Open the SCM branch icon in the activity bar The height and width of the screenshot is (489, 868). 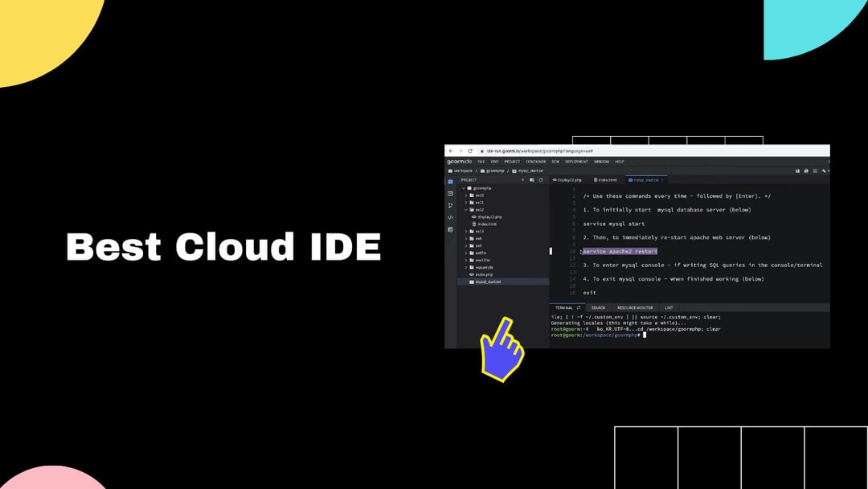[x=451, y=203]
